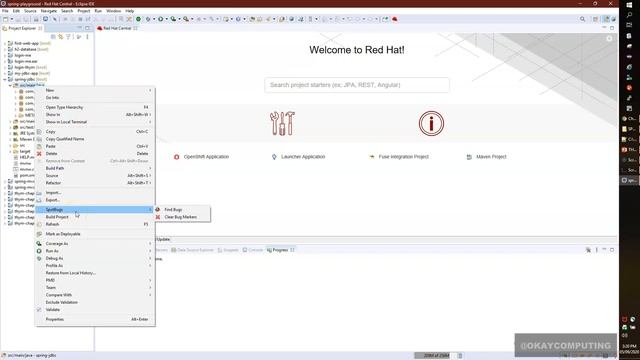Choose SpotBugs in the context menu
This screenshot has height=360, width=640.
(x=95, y=209)
